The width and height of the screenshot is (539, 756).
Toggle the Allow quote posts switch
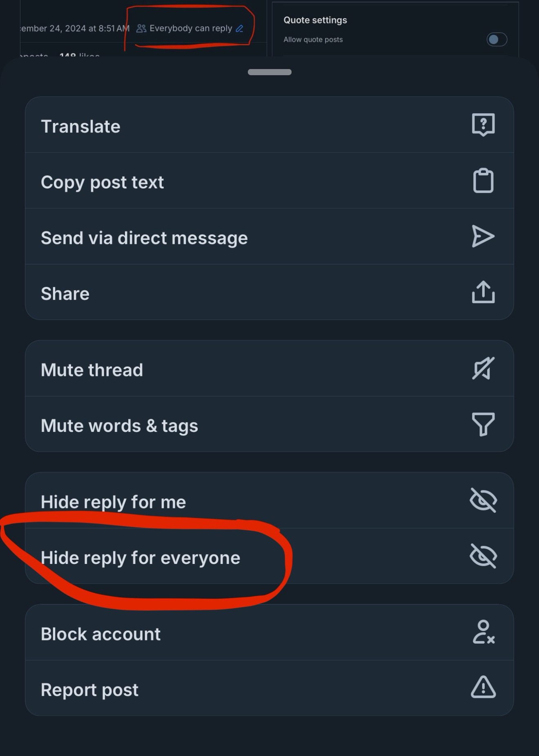497,40
